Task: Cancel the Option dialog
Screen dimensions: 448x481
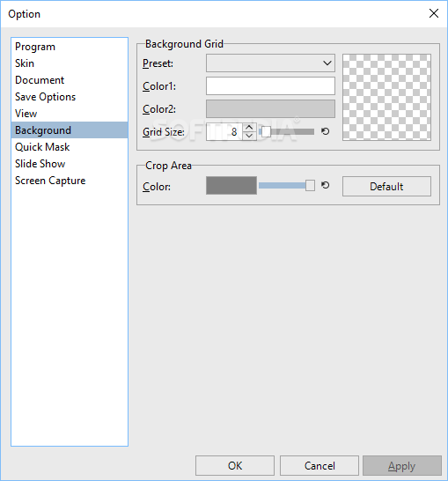Action: click(319, 466)
